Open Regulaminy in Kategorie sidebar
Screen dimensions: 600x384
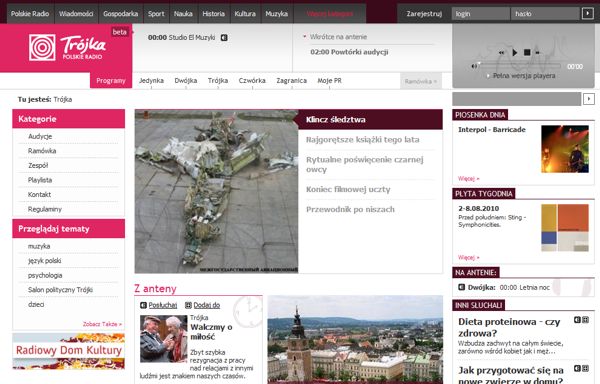point(45,209)
